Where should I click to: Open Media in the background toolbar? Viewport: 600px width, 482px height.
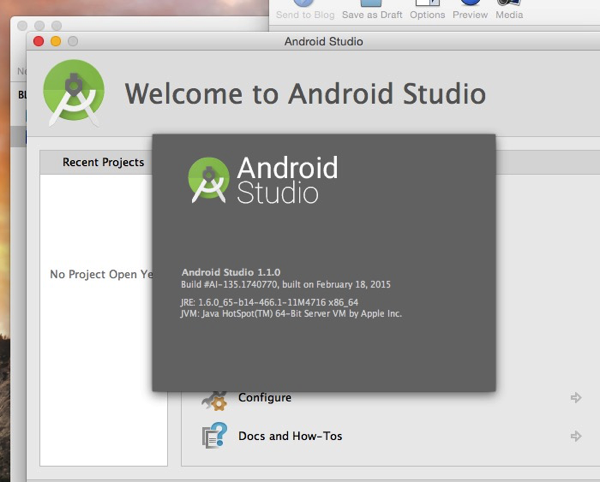[x=509, y=15]
